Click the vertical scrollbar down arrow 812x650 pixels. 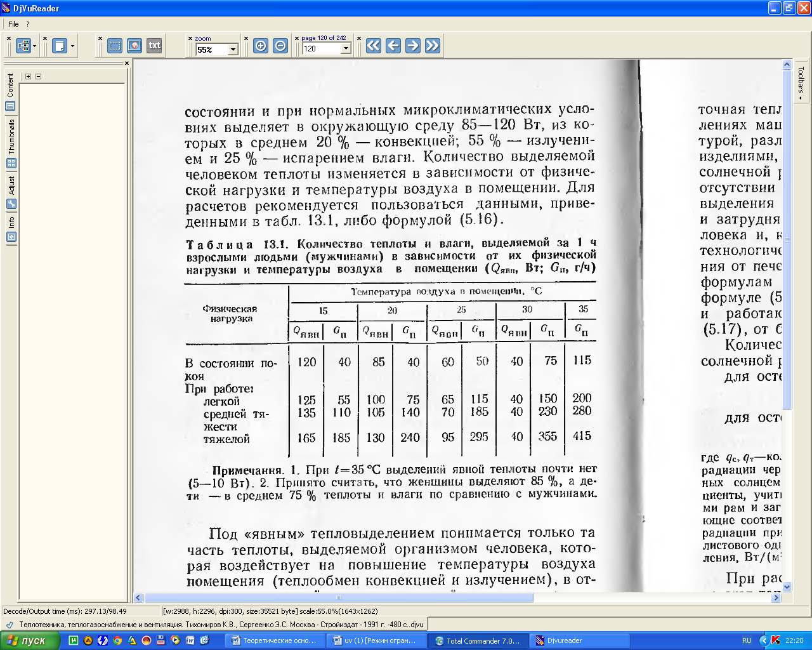(x=787, y=588)
